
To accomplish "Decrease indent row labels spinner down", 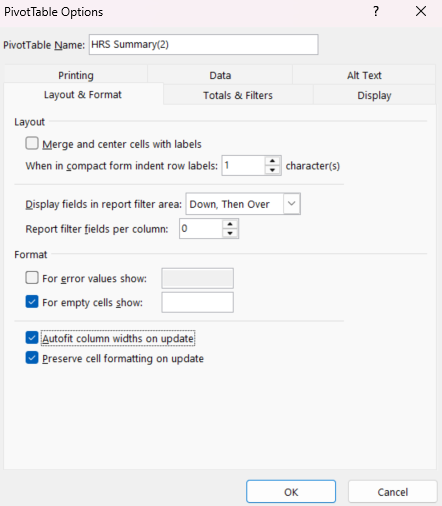I will [x=272, y=170].
